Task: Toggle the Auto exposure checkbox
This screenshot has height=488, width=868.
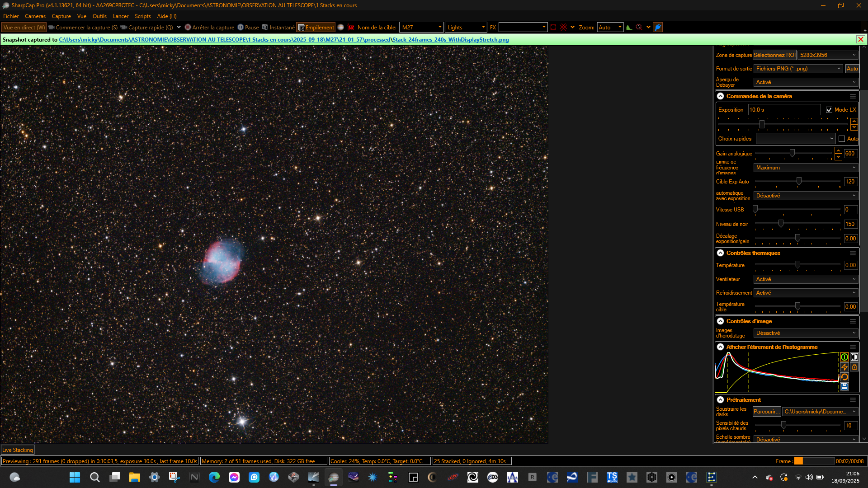Action: click(x=842, y=139)
